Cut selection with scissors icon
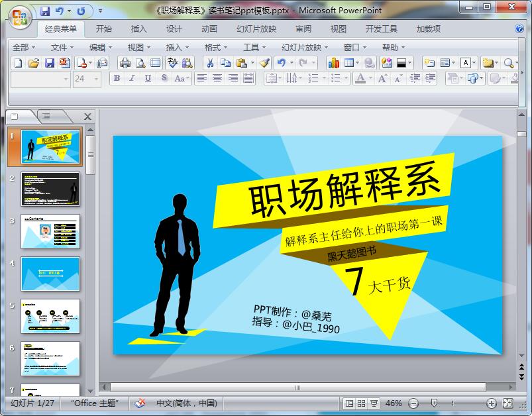The height and width of the screenshot is (416, 532). click(210, 63)
